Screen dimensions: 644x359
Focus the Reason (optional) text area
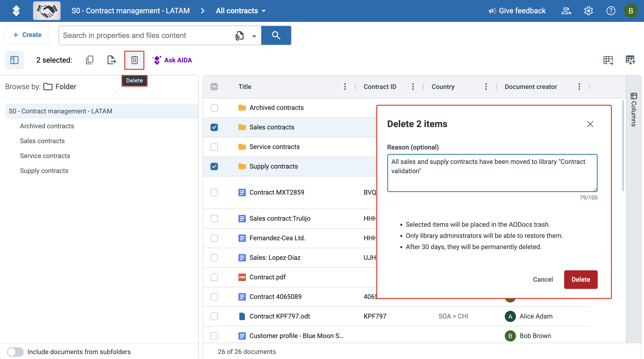pos(492,173)
